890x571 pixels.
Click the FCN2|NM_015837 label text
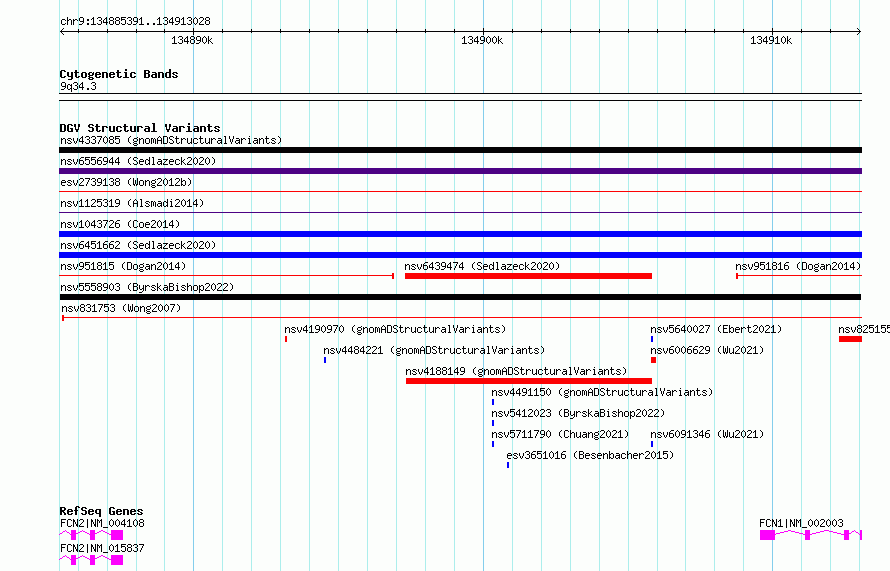pos(102,548)
